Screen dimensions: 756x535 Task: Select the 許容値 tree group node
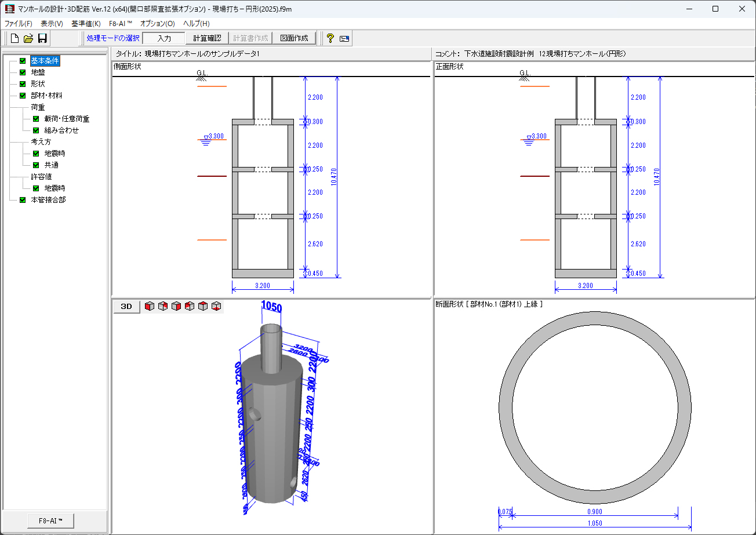tap(41, 177)
